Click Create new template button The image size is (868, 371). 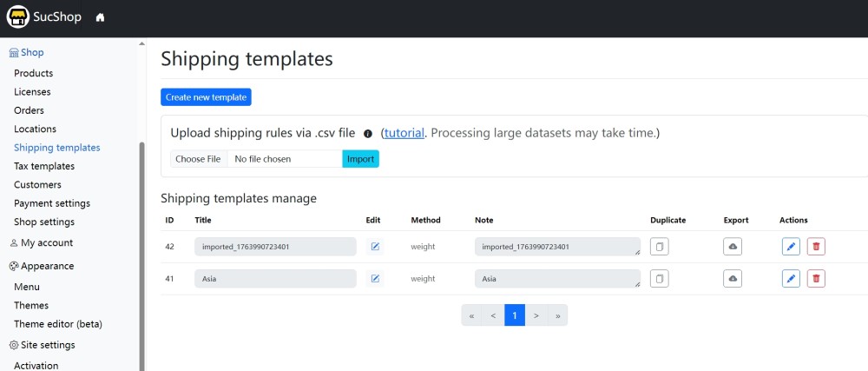[x=206, y=97]
